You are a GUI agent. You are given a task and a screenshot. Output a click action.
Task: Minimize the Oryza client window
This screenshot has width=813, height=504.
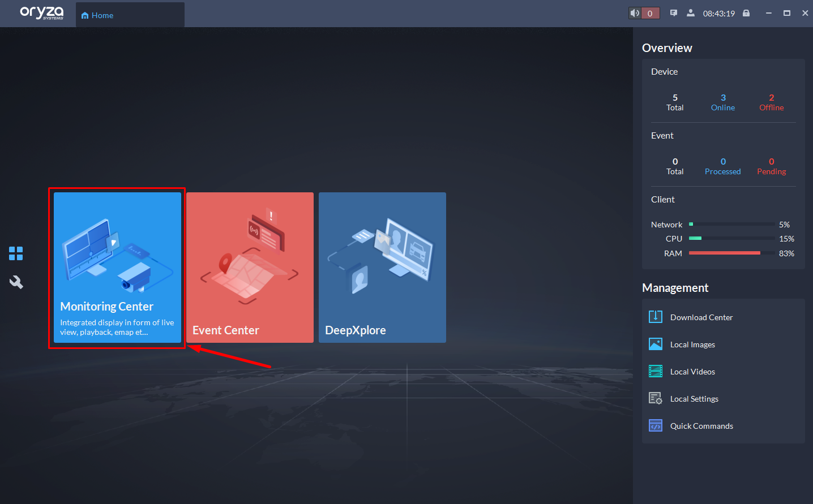(x=768, y=13)
